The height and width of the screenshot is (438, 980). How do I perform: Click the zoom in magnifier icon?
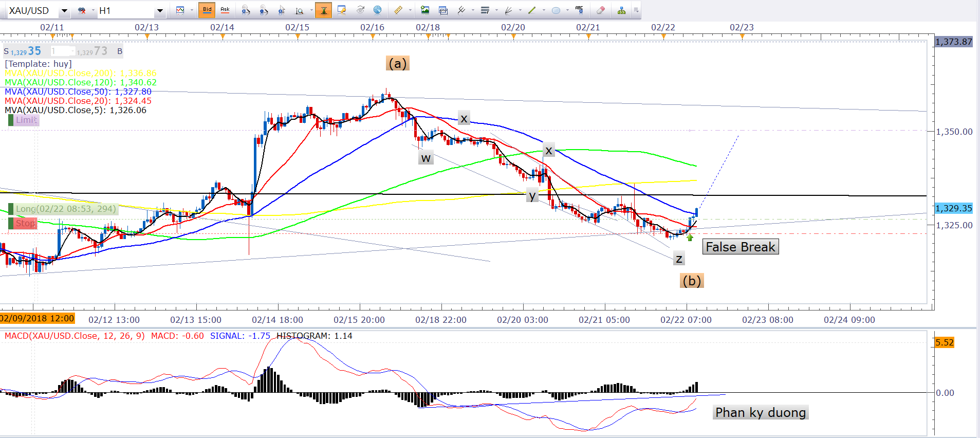[246, 10]
